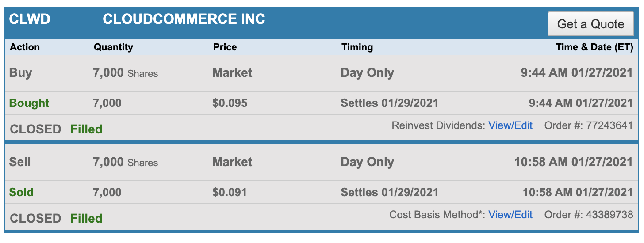Open View/Edit link for Cost Basis Method
The height and width of the screenshot is (243, 644).
[510, 215]
